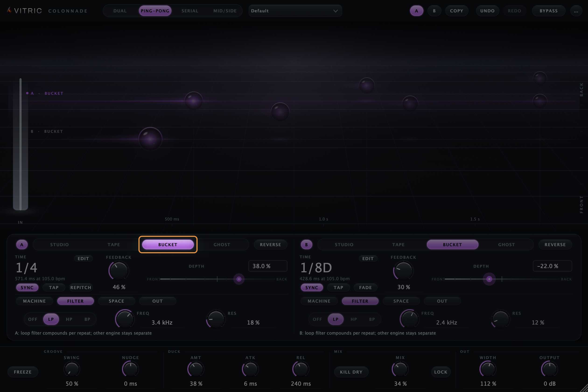Enable Kill Dry

pyautogui.click(x=351, y=372)
